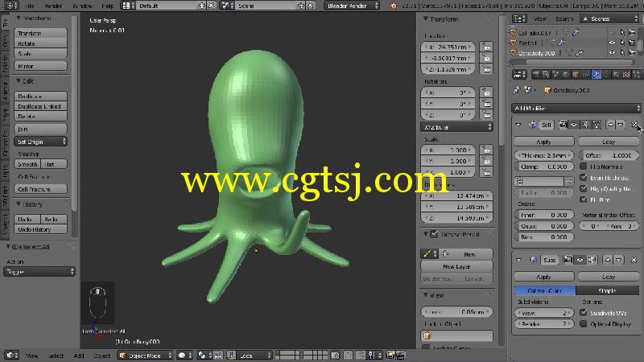Toggle Solidify modifier viewport eye
The width and height of the screenshot is (644, 362).
click(574, 125)
